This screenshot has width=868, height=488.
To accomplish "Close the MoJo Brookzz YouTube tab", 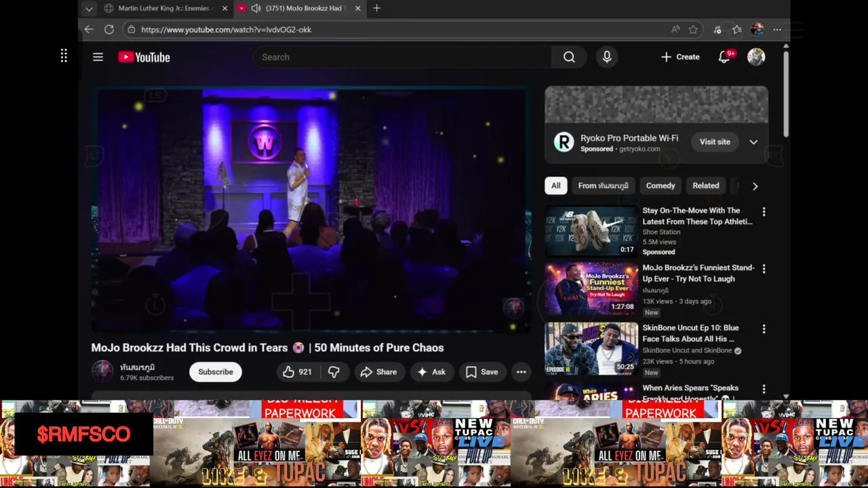I will pos(357,8).
